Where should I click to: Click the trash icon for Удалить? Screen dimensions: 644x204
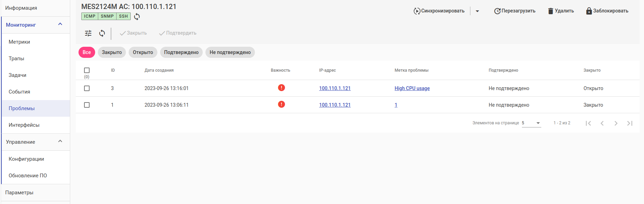(551, 11)
